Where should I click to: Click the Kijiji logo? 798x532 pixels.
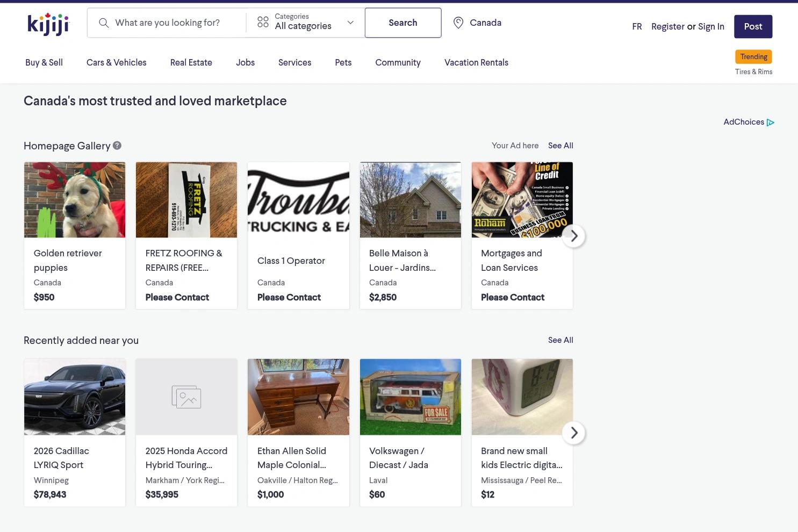point(48,24)
